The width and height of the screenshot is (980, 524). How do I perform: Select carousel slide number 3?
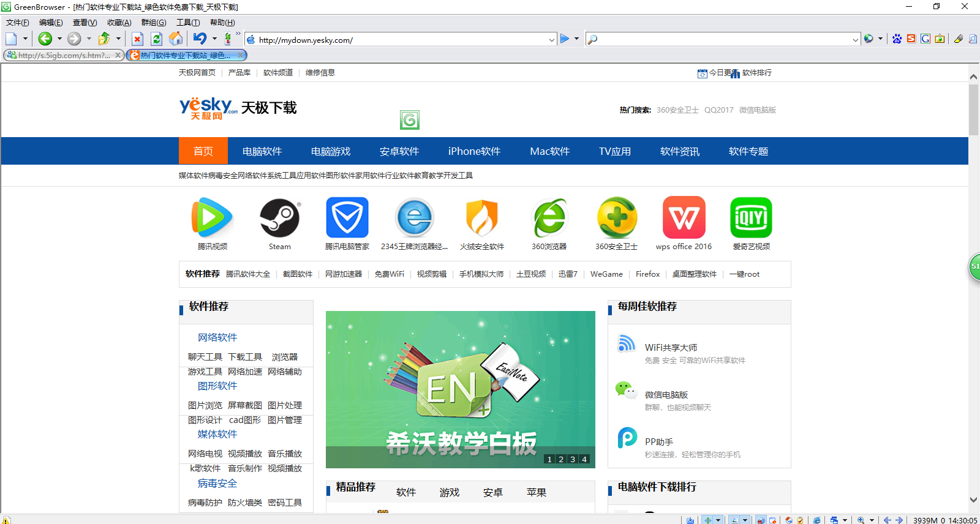573,459
